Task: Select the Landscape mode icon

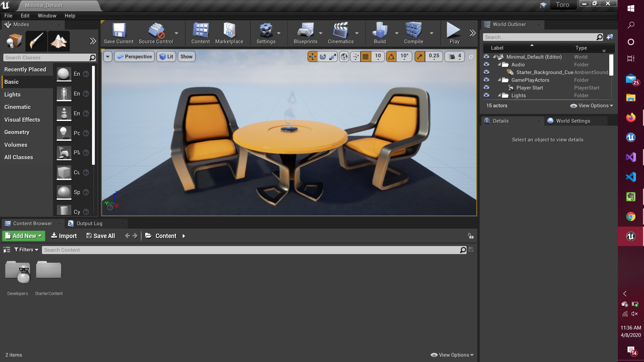Action: (58, 41)
